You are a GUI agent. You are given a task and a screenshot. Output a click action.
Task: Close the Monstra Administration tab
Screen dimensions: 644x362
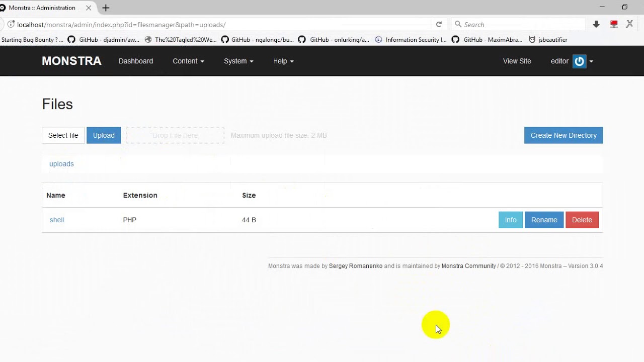tap(89, 8)
